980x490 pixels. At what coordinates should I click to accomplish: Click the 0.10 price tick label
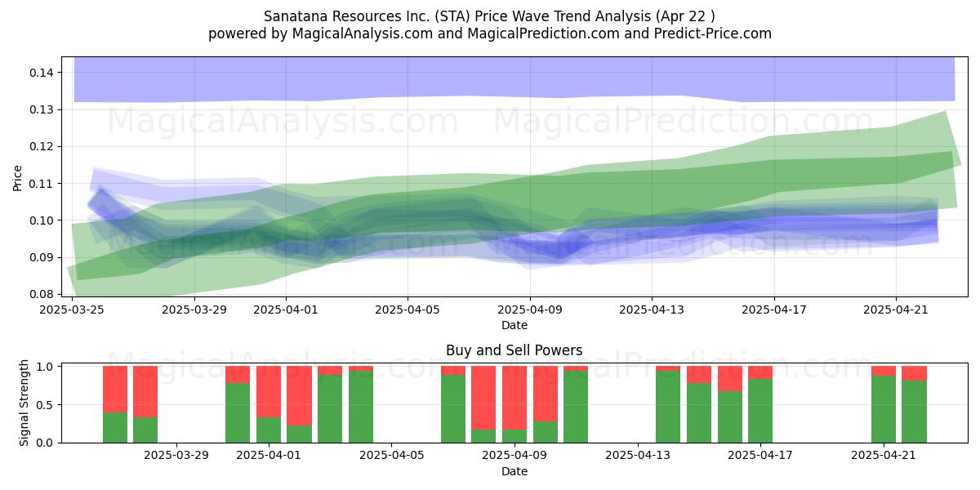click(x=41, y=220)
